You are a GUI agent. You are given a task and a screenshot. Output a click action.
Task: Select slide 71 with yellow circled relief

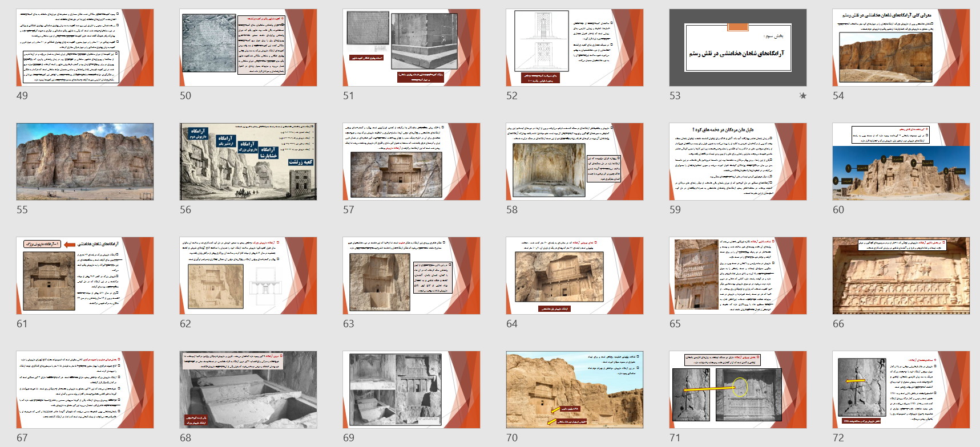[738, 390]
